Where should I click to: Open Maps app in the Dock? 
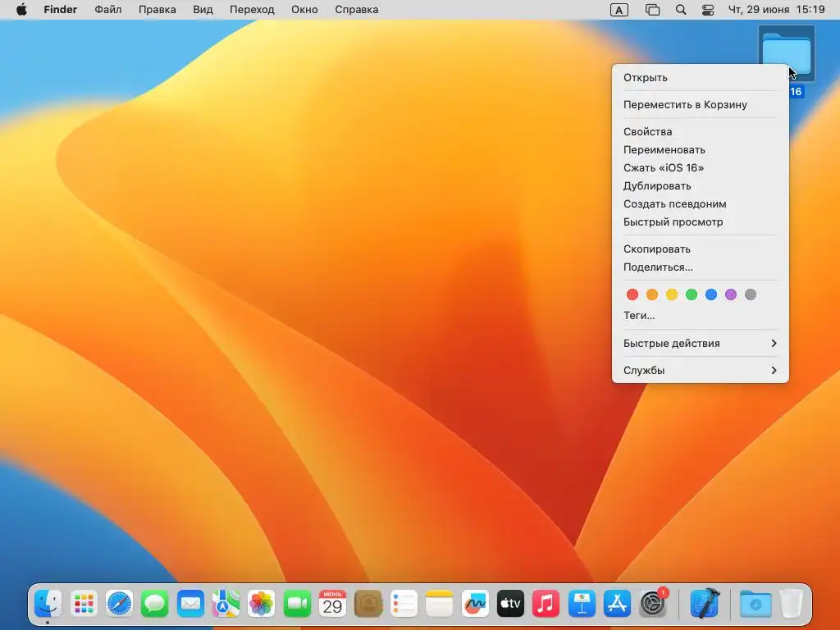pyautogui.click(x=226, y=604)
